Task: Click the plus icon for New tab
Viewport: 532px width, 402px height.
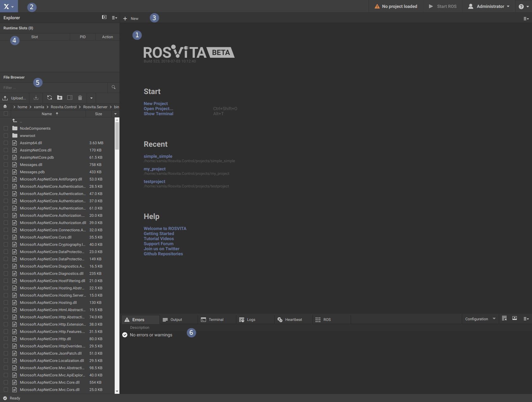Action: [125, 19]
